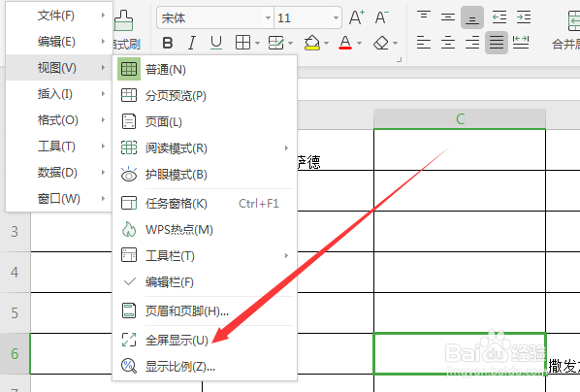
Task: Open 页眉和页脚(H)... dialog
Action: [205, 310]
